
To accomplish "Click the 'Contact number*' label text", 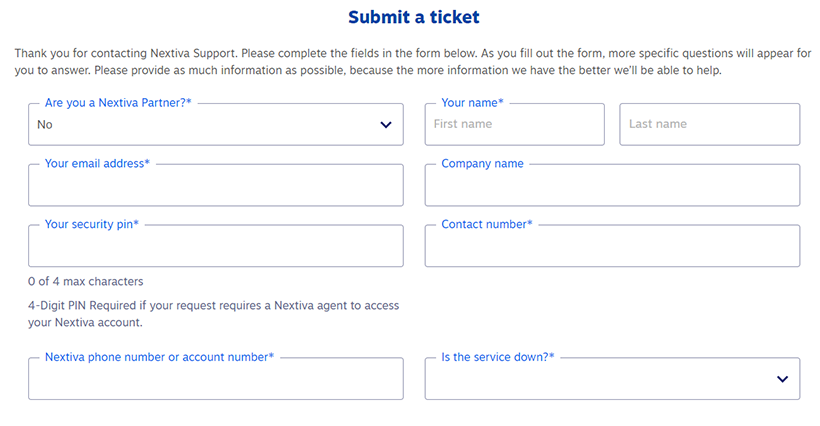I will pyautogui.click(x=487, y=224).
